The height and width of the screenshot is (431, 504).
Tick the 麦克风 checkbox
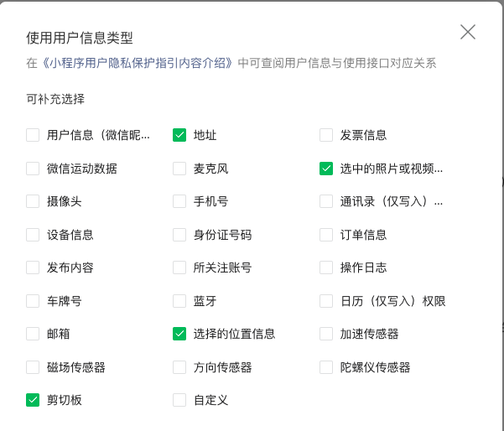[x=179, y=169]
